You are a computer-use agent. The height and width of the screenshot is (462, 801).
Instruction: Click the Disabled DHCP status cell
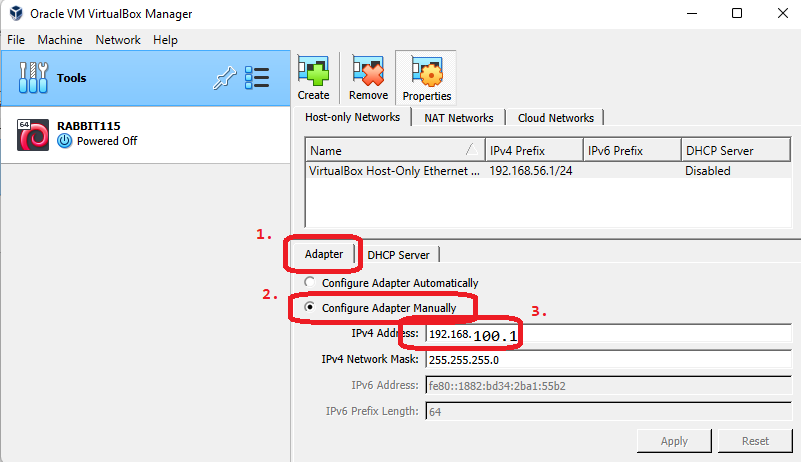(x=708, y=171)
